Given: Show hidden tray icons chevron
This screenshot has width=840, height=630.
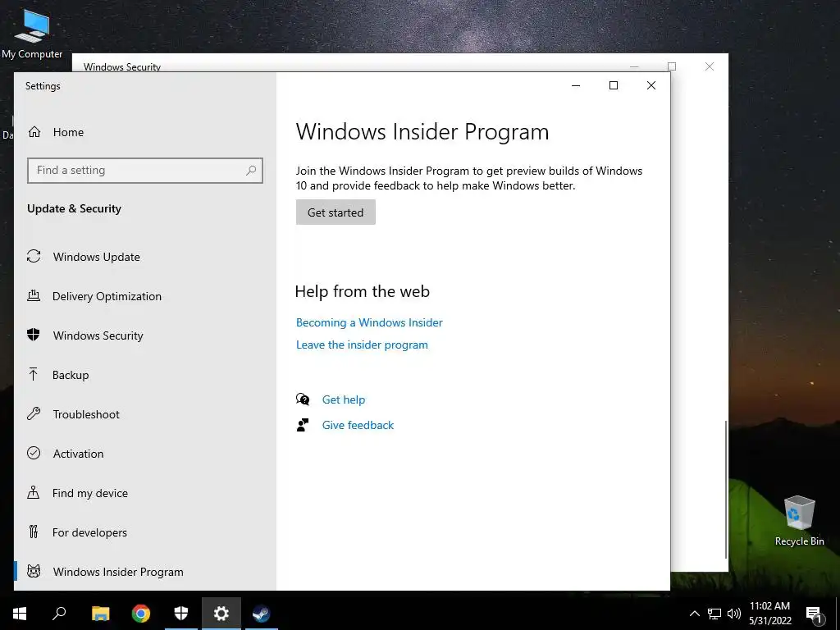Looking at the screenshot, I should (694, 614).
